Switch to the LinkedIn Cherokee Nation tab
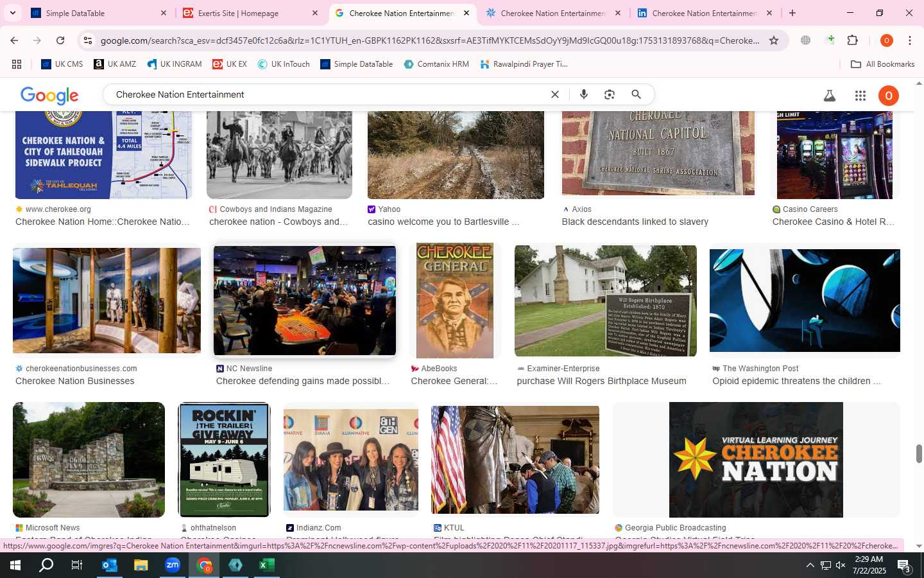Image resolution: width=924 pixels, height=578 pixels. [705, 13]
